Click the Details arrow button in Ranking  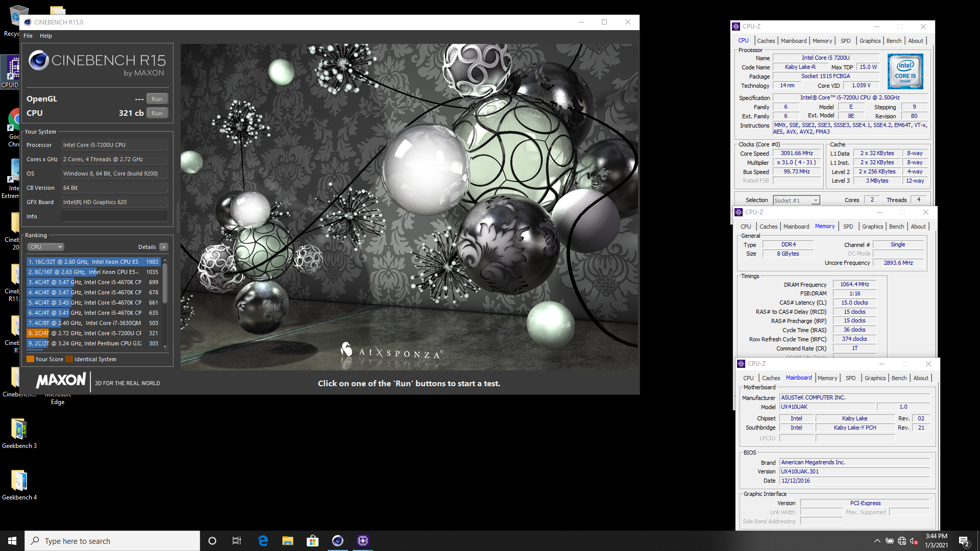coord(163,247)
